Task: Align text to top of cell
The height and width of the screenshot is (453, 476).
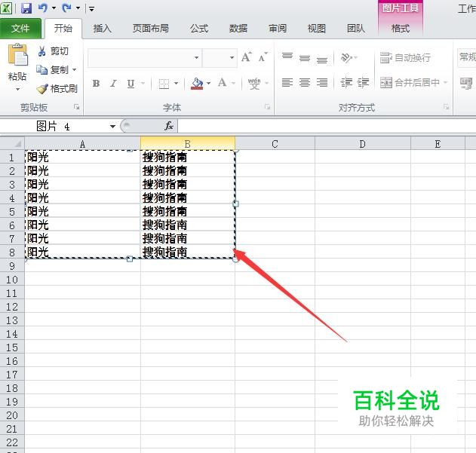Action: point(287,57)
